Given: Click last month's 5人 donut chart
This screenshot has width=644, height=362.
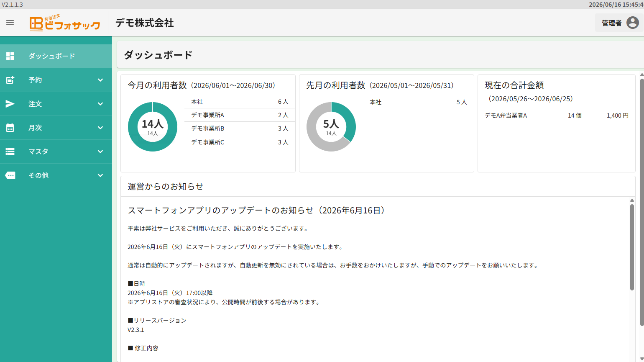Looking at the screenshot, I should [x=331, y=127].
